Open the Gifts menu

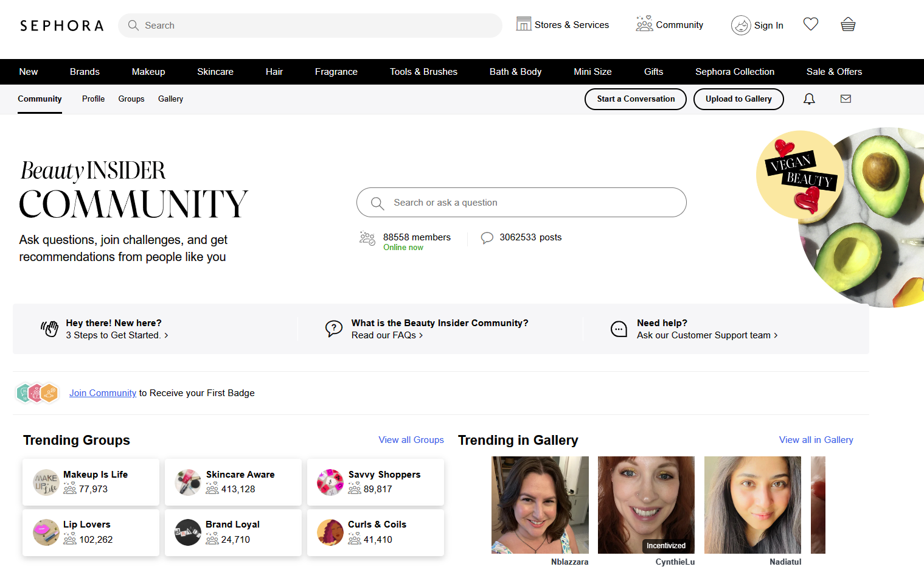tap(654, 72)
